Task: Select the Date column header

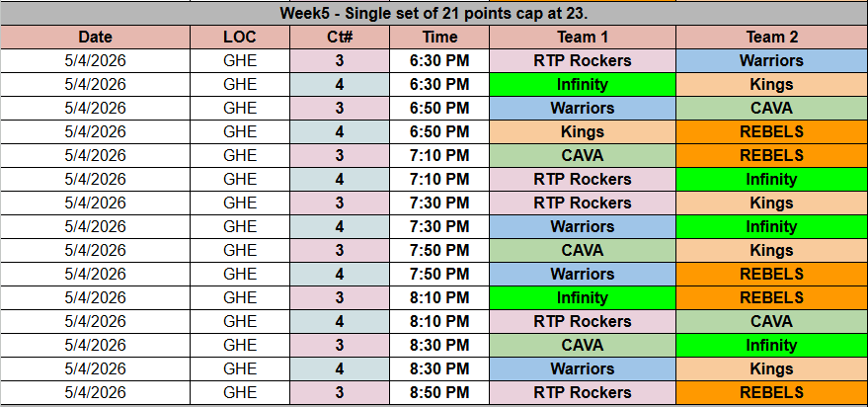Action: (95, 38)
